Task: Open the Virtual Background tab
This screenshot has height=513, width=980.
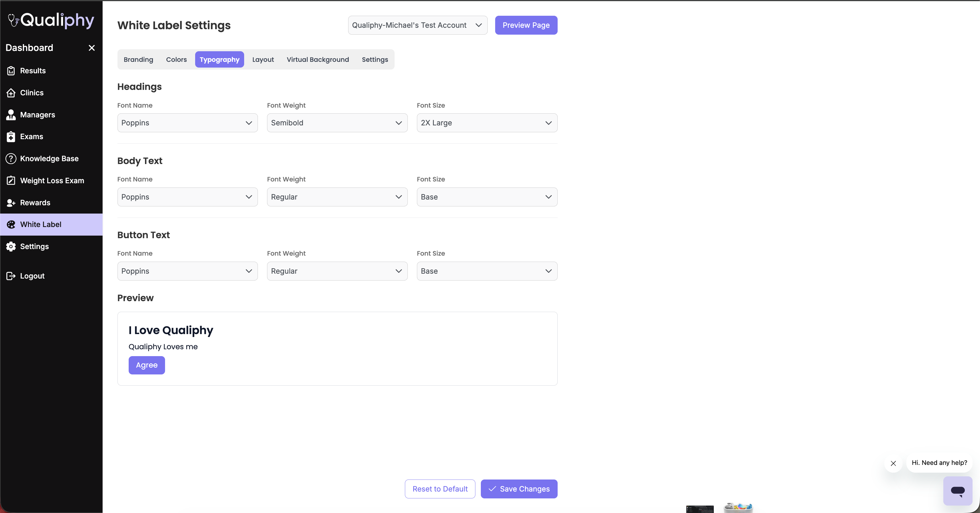Action: pyautogui.click(x=318, y=60)
